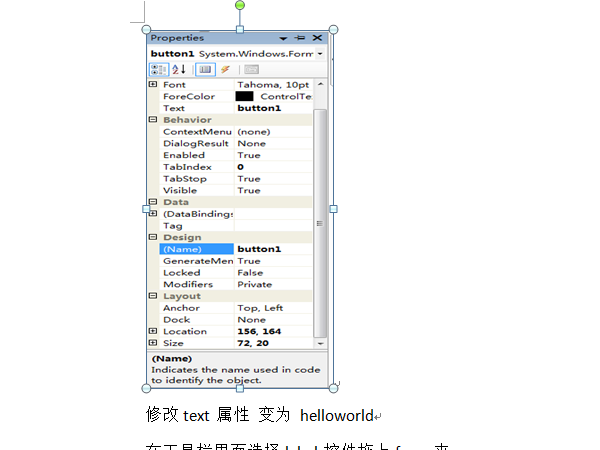The width and height of the screenshot is (600, 450).
Task: Sort properties with the Alphabetical icon
Action: click(x=179, y=69)
